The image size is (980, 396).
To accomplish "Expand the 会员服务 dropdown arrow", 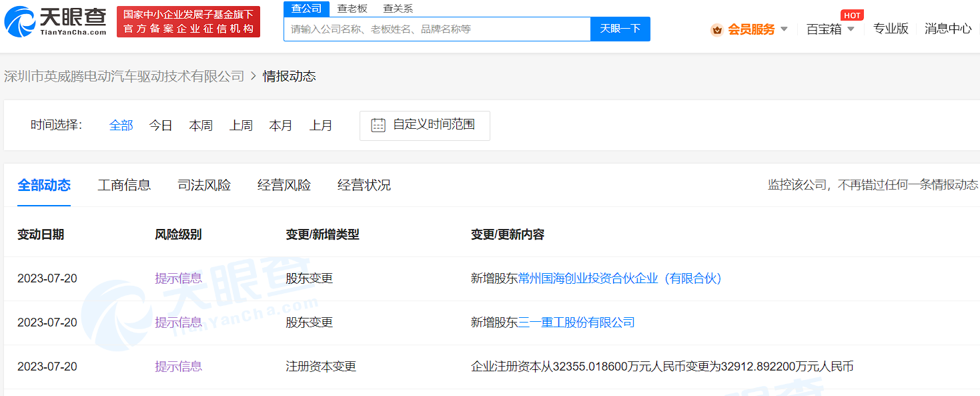I will [x=785, y=29].
